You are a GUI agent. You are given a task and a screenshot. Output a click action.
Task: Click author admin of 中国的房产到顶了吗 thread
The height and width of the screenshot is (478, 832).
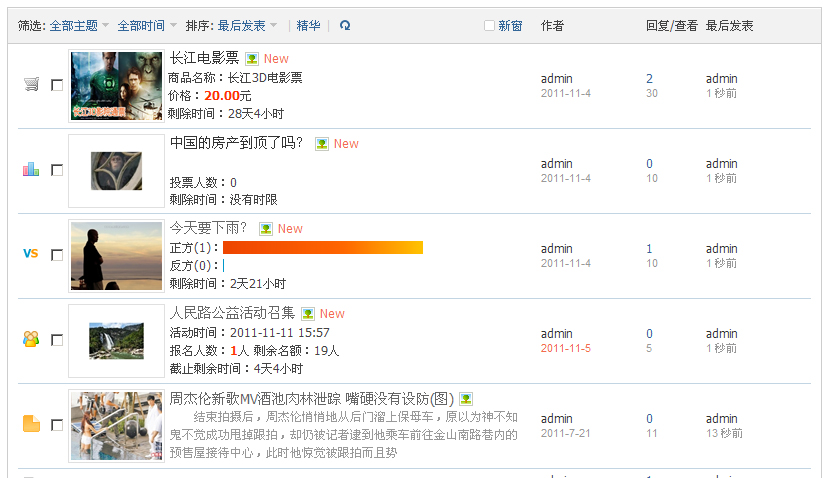pos(557,163)
